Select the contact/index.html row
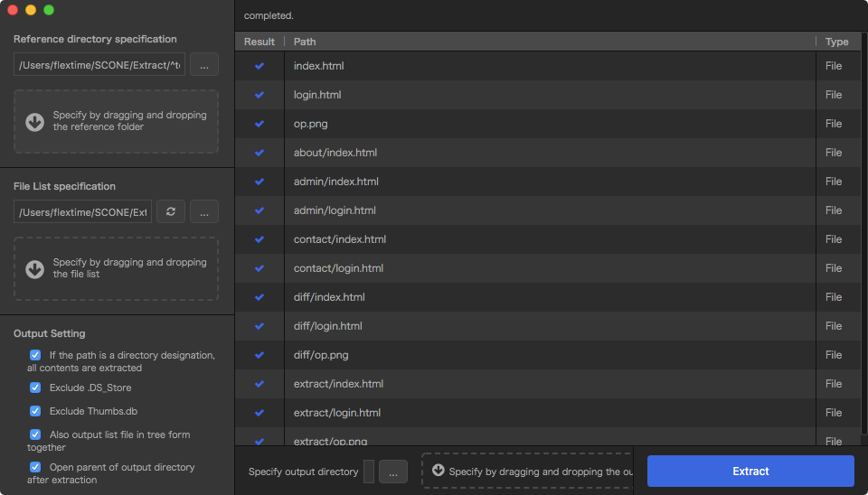868x495 pixels. (550, 239)
